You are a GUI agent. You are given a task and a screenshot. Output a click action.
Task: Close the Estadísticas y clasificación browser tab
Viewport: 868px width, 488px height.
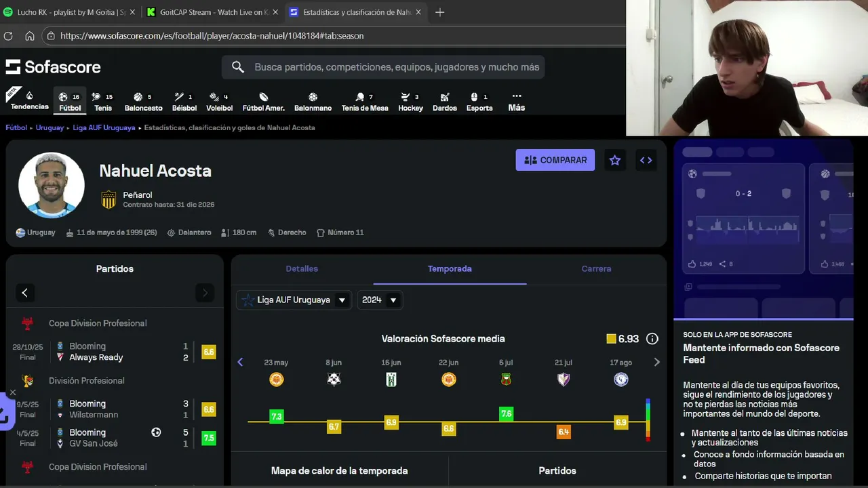click(x=418, y=12)
